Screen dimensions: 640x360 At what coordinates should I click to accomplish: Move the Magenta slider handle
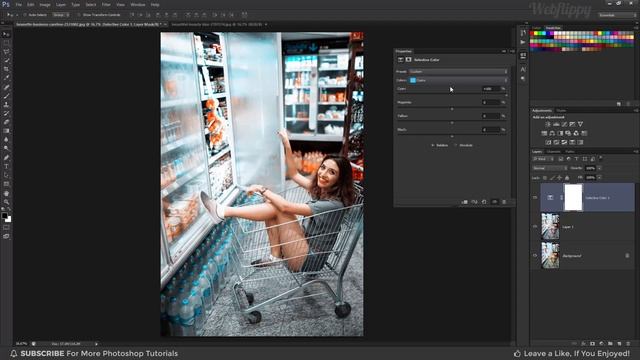[x=452, y=109]
